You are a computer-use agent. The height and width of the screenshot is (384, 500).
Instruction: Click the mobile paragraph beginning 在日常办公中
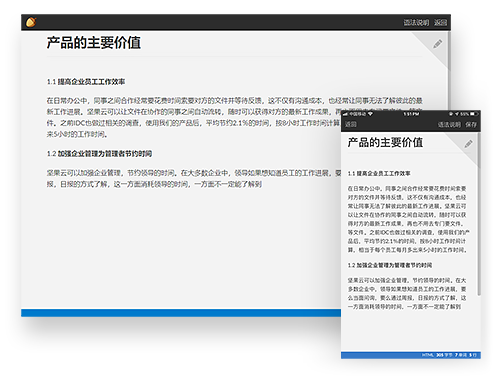tap(408, 219)
